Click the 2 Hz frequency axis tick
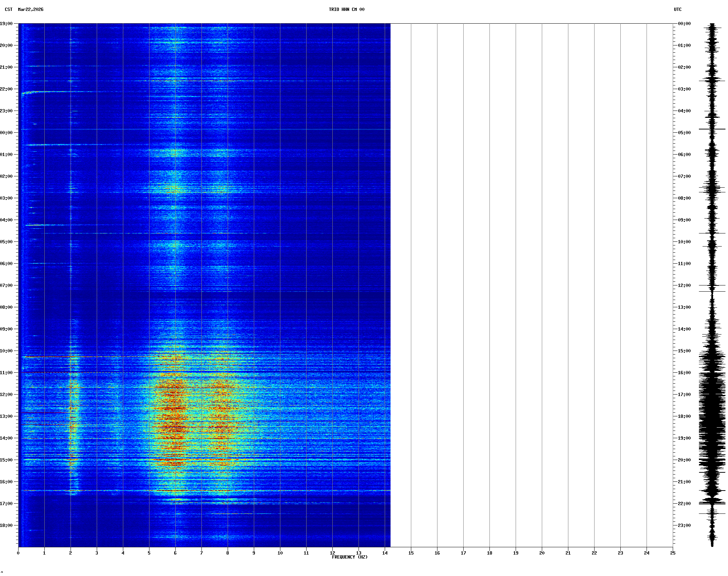728x576 pixels. (x=71, y=553)
